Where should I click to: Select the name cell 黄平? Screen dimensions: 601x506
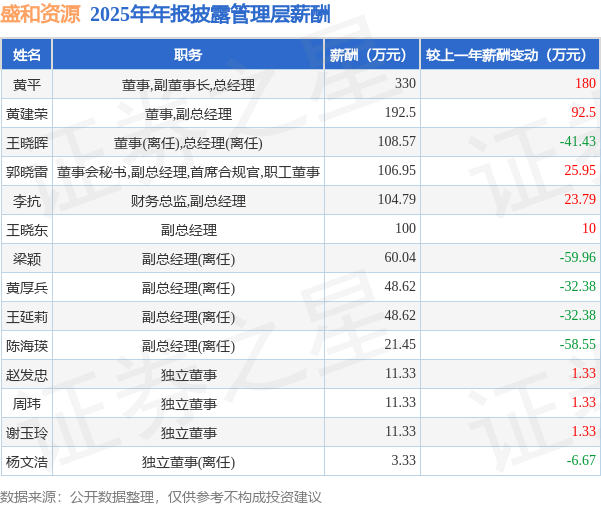point(26,84)
